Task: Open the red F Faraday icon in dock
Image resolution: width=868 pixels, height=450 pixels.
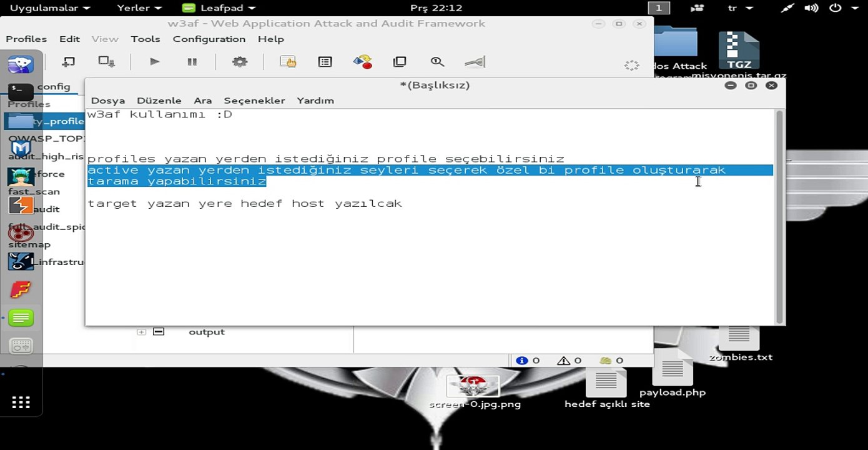Action: (21, 289)
